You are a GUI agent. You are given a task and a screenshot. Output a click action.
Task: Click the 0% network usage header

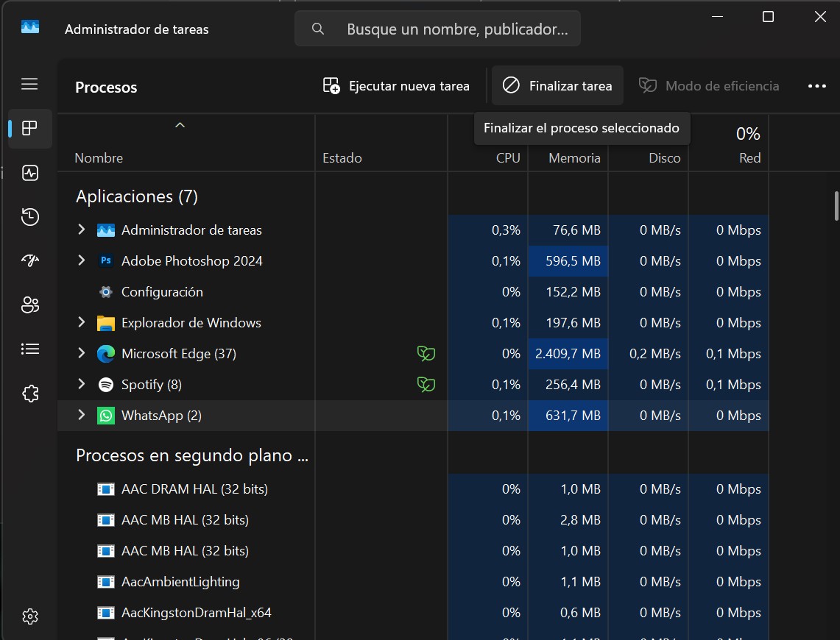pos(748,134)
